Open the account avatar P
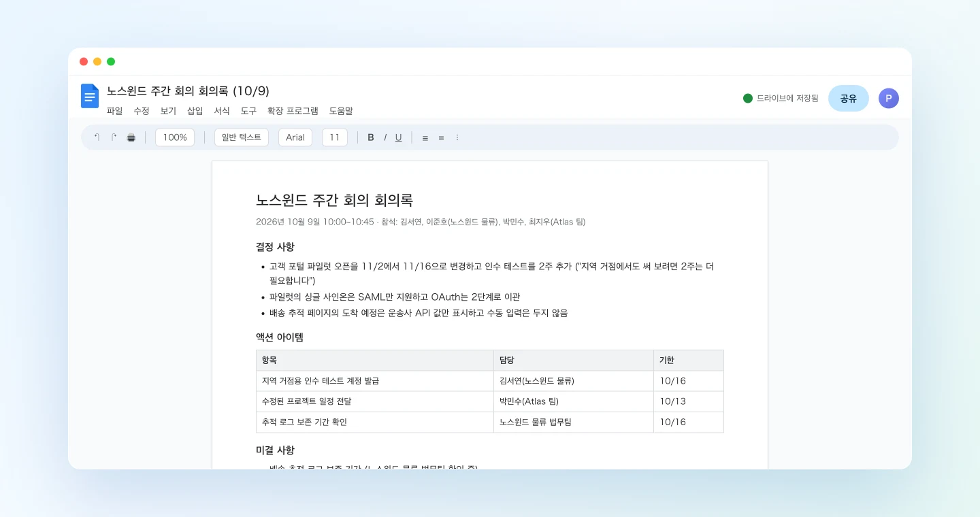Viewport: 980px width, 517px height. pyautogui.click(x=889, y=99)
